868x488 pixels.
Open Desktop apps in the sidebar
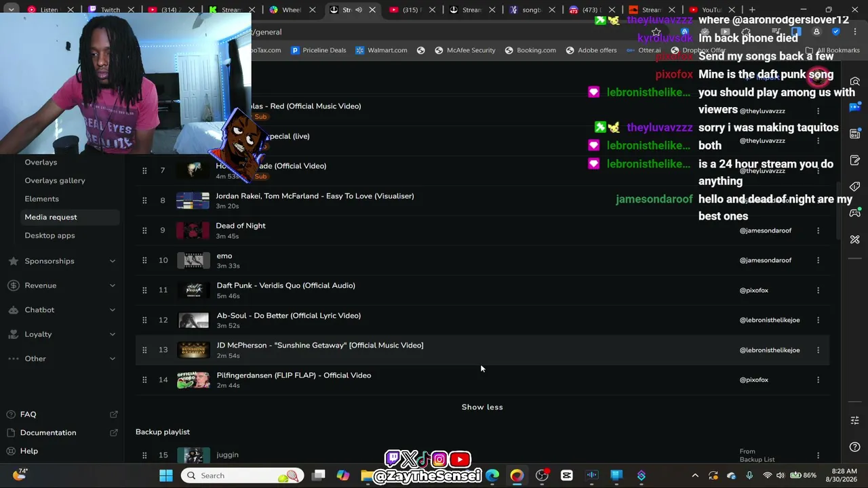(50, 235)
